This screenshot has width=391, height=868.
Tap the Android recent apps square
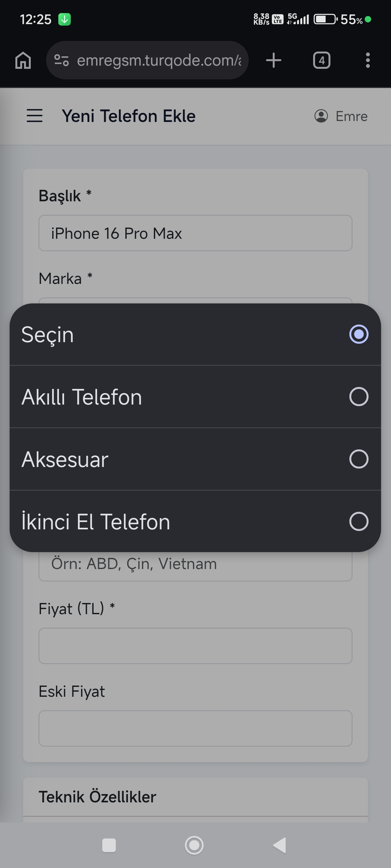109,845
